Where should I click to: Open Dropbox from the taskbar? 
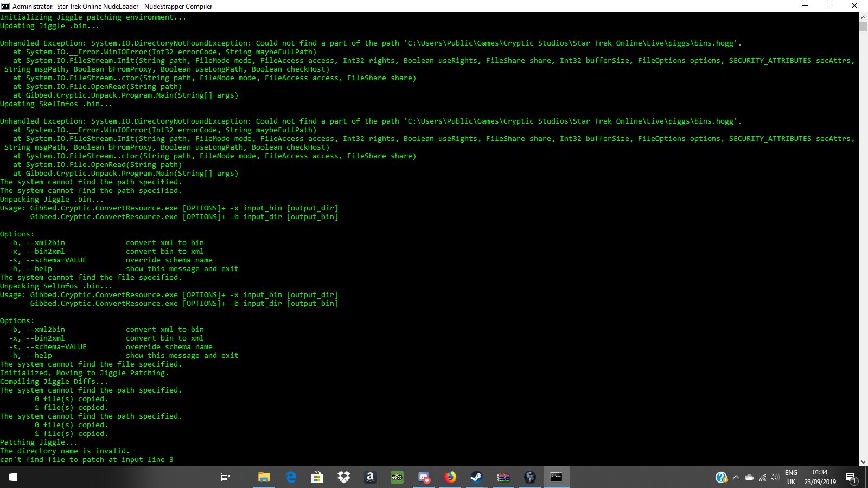[x=344, y=477]
